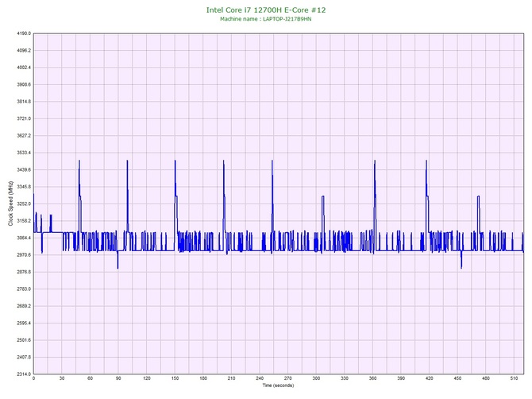Click the 3533.4 y-axis value
This screenshot has width=532, height=399.
24,153
